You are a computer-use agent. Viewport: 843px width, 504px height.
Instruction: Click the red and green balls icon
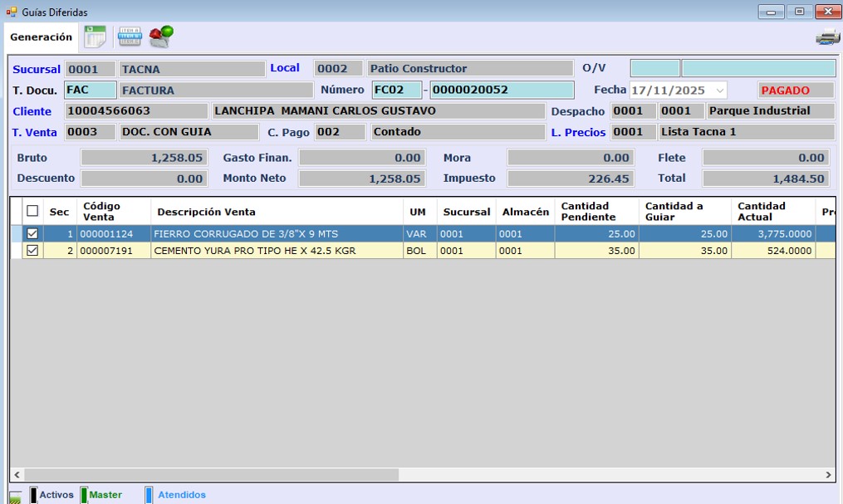point(161,37)
